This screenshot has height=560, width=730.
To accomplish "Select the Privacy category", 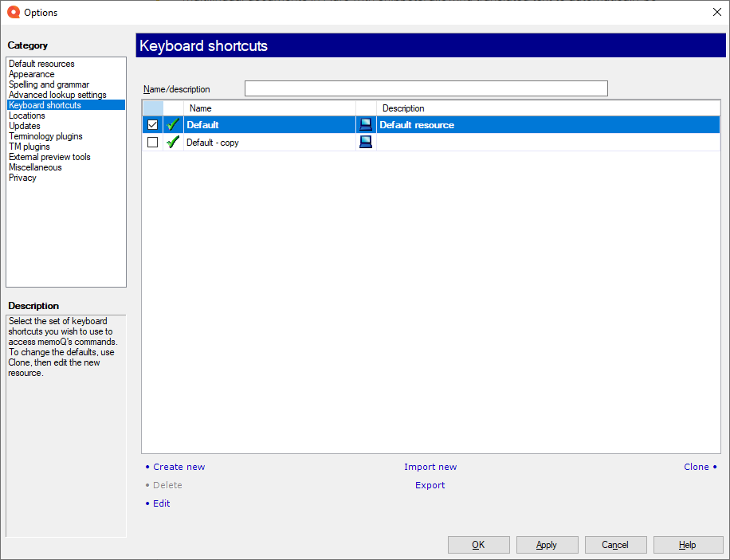I will coord(22,178).
